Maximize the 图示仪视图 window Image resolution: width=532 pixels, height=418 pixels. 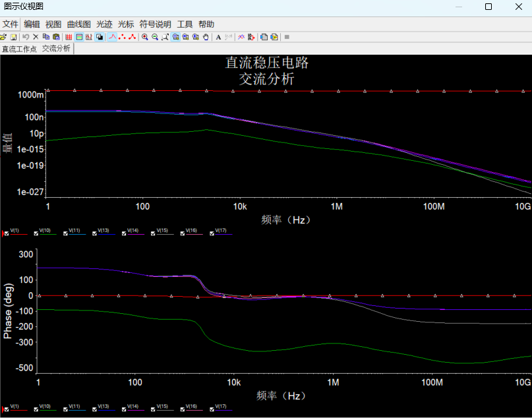click(488, 7)
